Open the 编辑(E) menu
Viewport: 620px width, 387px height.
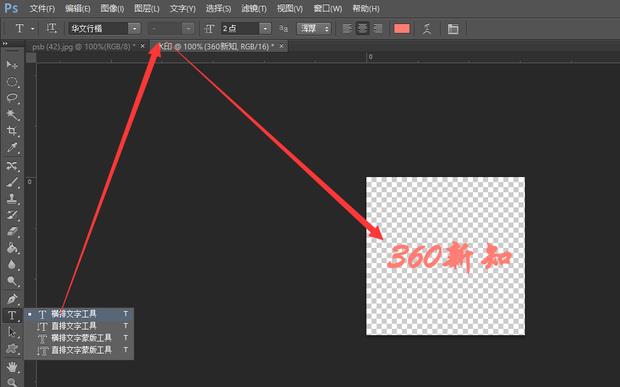(x=78, y=8)
